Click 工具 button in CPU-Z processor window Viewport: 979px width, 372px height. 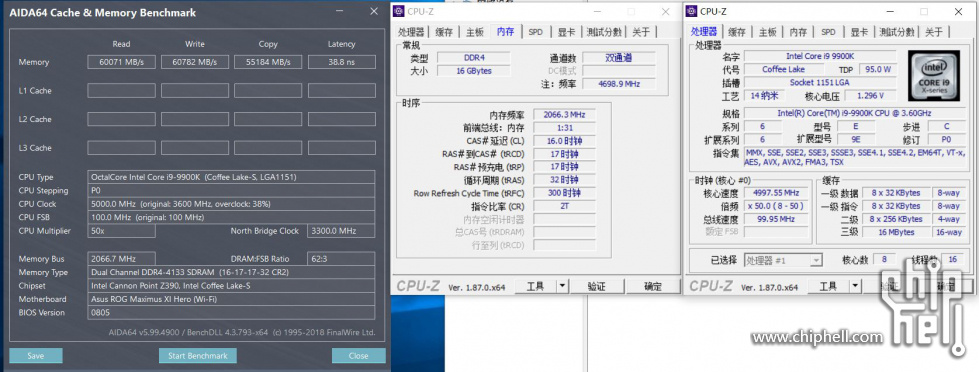point(828,286)
